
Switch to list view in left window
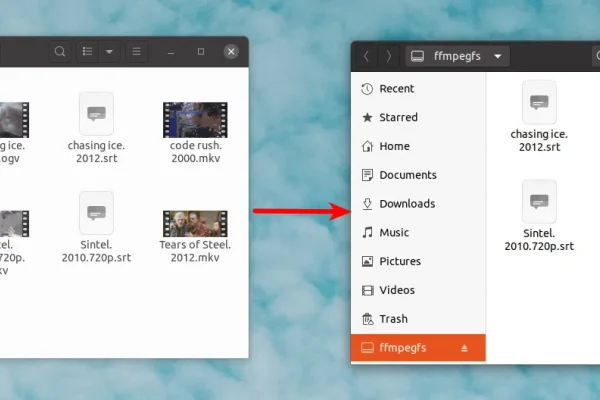88,51
